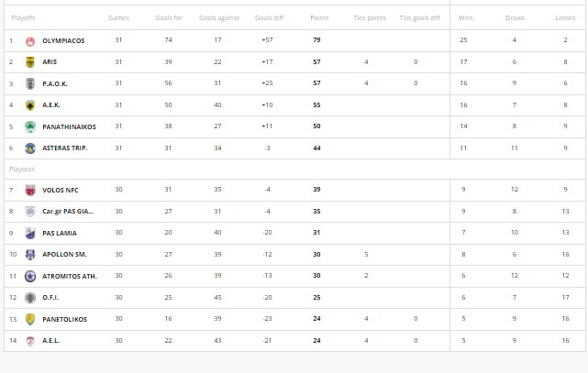This screenshot has width=588, height=373.
Task: Click the A.E.L. club crest
Action: 29,340
